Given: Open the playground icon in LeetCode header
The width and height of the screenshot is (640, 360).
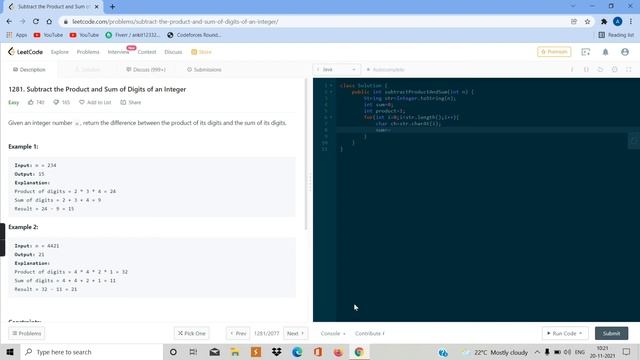Looking at the screenshot, I should point(586,52).
